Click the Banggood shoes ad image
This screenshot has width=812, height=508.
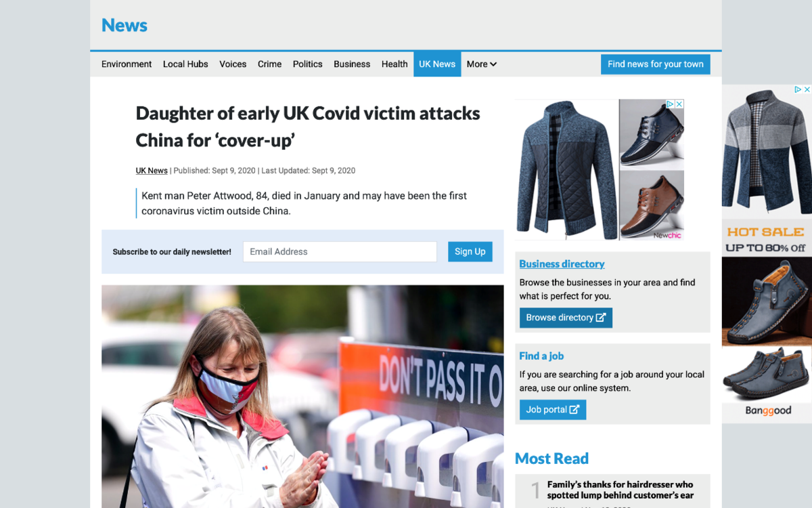point(767,254)
